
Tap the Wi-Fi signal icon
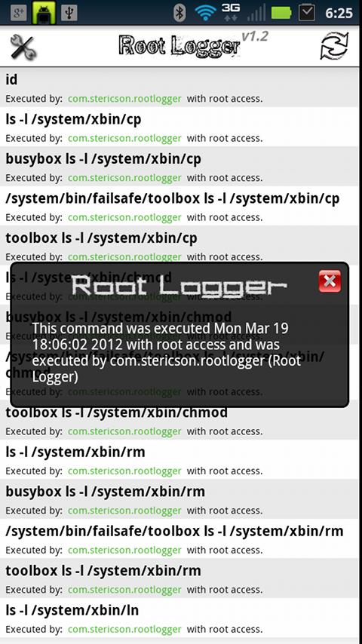tap(205, 13)
